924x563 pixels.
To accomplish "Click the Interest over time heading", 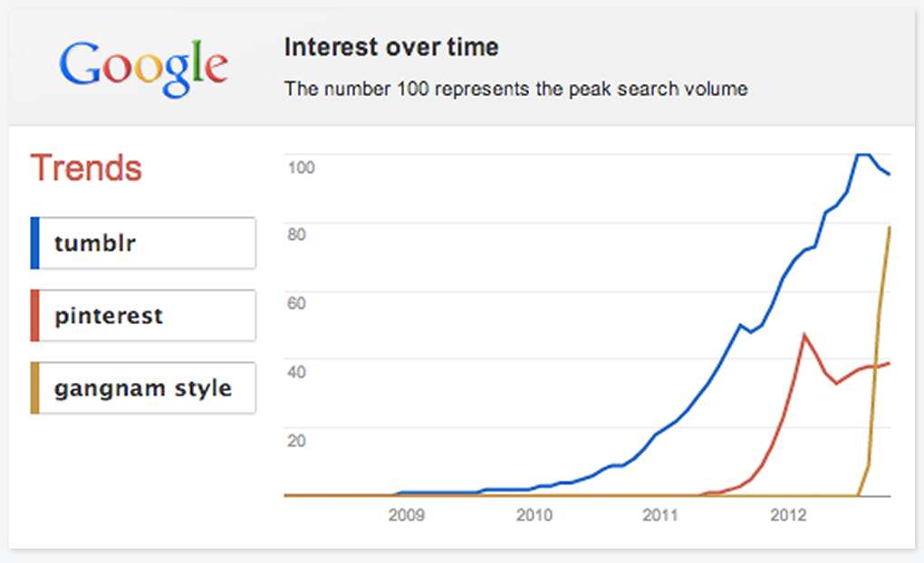I will click(391, 47).
